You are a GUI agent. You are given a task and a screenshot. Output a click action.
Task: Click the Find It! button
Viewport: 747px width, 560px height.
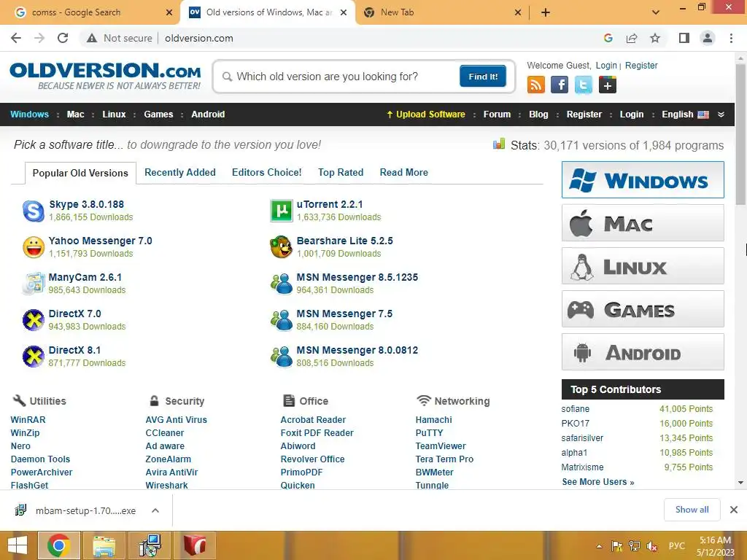(483, 76)
